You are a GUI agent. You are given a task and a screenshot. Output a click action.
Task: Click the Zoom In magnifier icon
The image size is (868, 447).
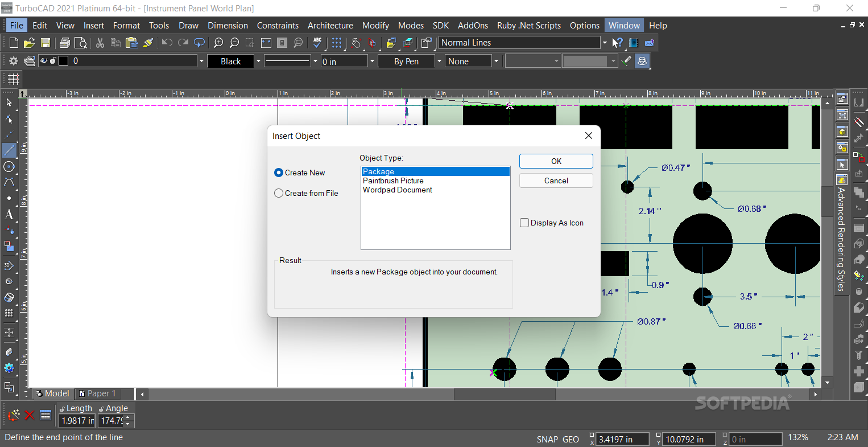click(x=218, y=43)
